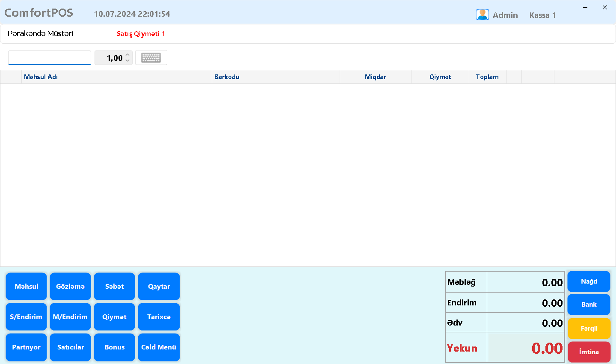View the Tarixcə history
Image resolution: width=616 pixels, height=364 pixels.
pos(159,317)
